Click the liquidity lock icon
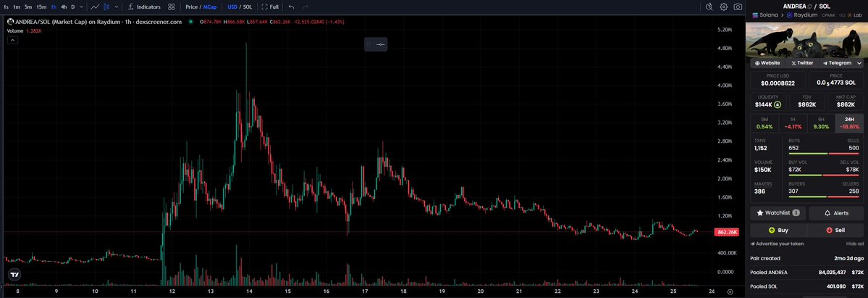Image resolution: width=868 pixels, height=298 pixels. pos(778,104)
